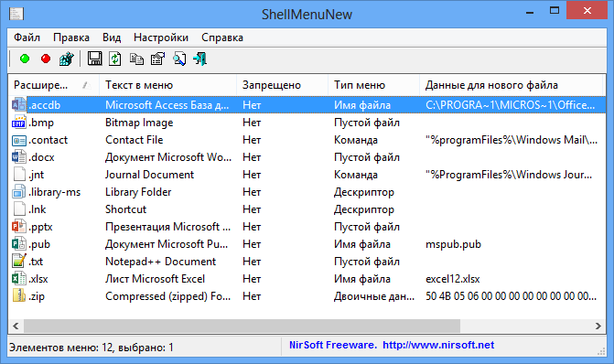The height and width of the screenshot is (364, 614).
Task: Click the Find magnifier toolbar icon
Action: tap(179, 59)
